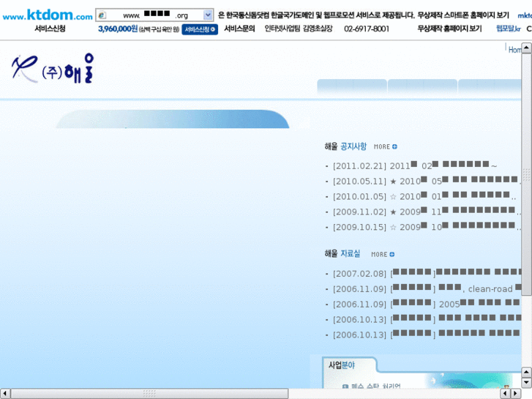Click the horizontal scrollbar thumb
Image resolution: width=532 pixels, height=399 pixels.
[x=149, y=394]
